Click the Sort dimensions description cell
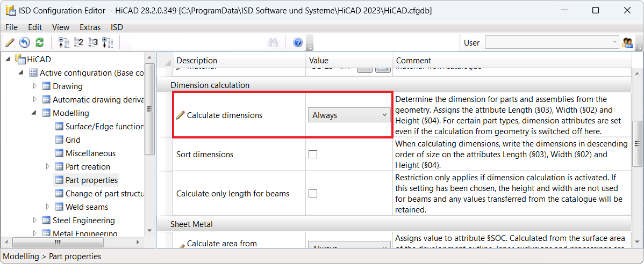Screen dimensions: 644x264 point(239,155)
